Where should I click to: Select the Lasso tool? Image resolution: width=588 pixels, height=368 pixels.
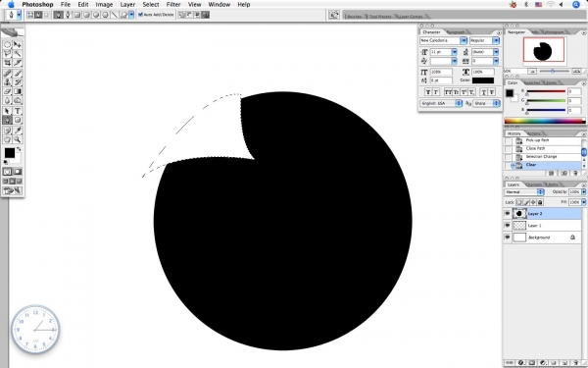7,53
